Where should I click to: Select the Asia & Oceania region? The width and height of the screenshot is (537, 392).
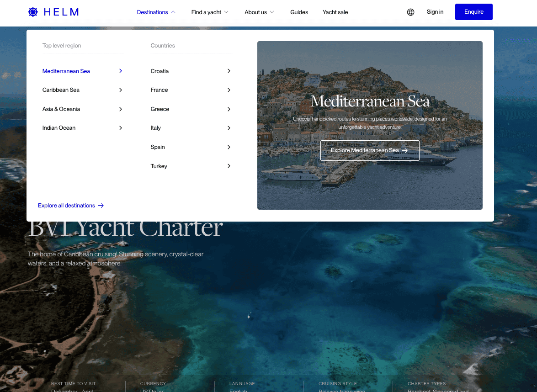coord(61,109)
